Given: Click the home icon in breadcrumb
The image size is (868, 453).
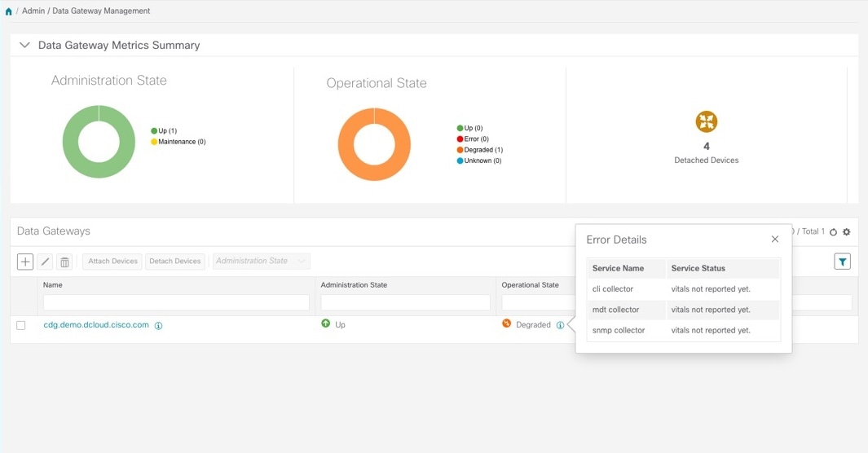Looking at the screenshot, I should click(x=9, y=11).
